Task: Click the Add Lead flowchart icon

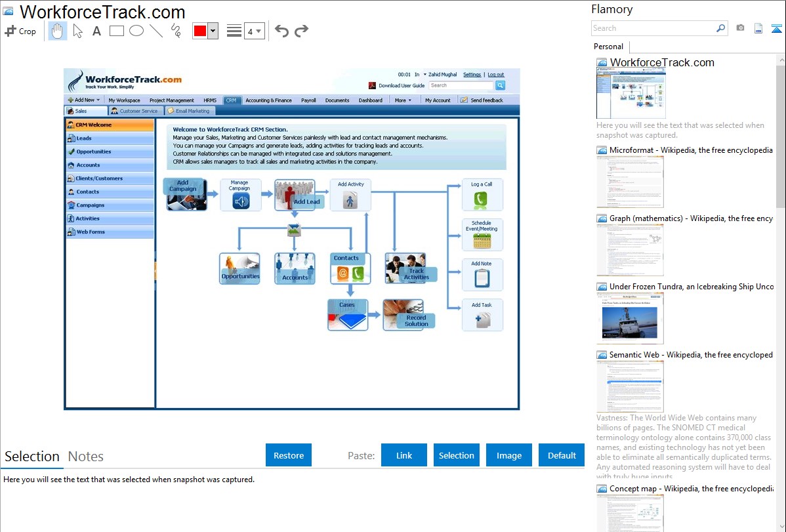Action: pos(298,195)
